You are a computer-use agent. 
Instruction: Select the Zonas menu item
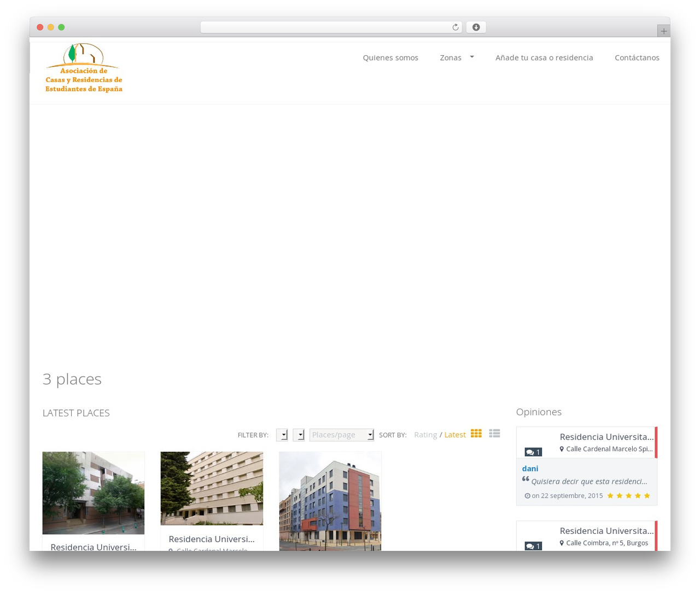(451, 57)
